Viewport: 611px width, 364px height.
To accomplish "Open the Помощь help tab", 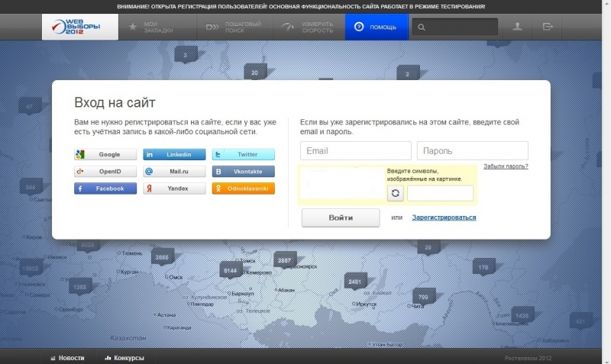I will point(376,27).
